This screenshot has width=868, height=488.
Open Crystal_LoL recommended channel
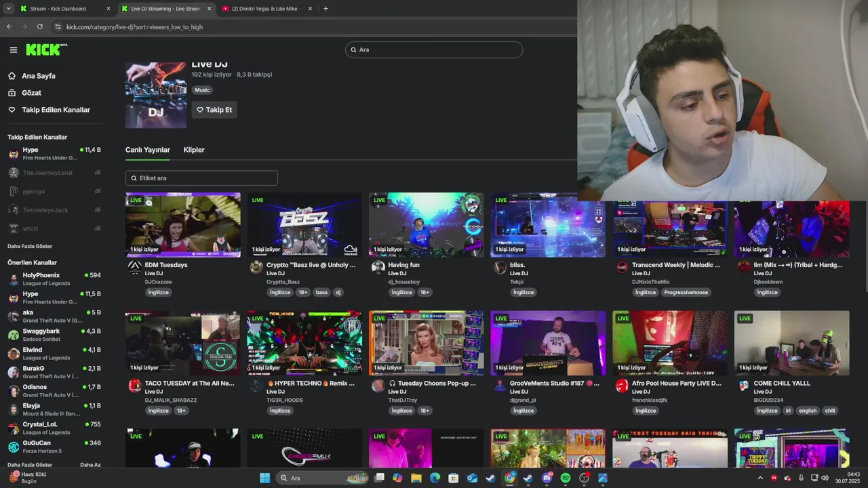tap(54, 428)
